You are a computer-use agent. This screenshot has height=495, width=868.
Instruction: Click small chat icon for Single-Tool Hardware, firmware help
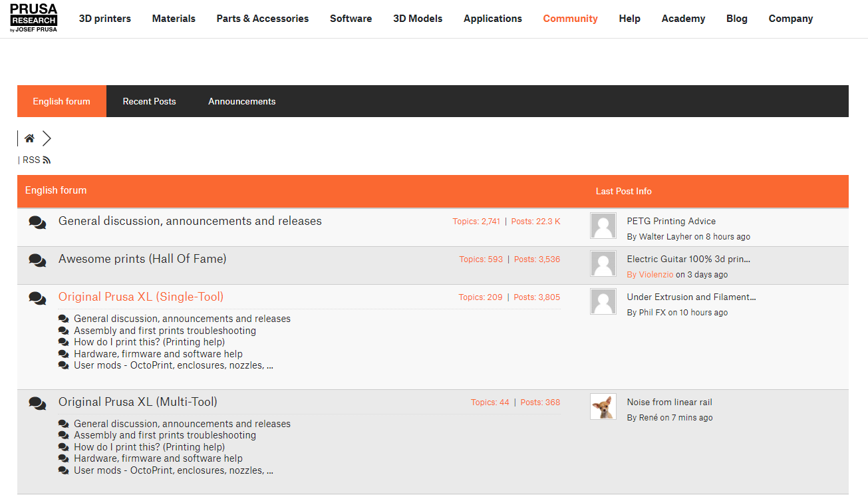point(64,354)
